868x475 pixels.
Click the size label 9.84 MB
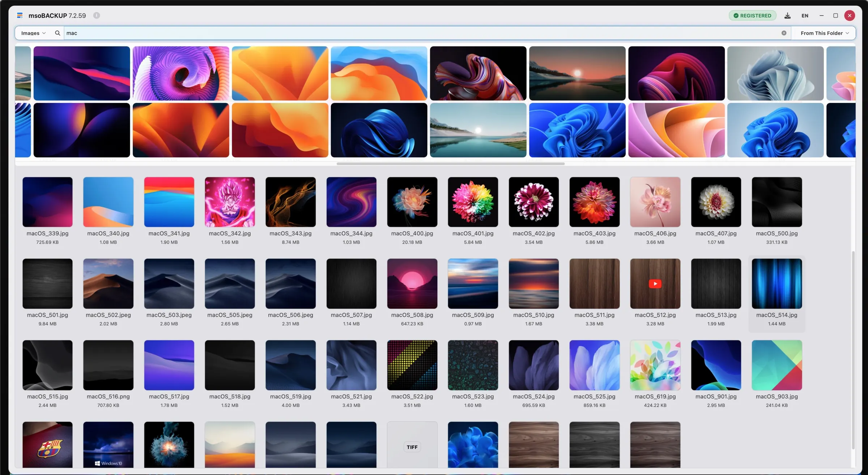pos(47,324)
